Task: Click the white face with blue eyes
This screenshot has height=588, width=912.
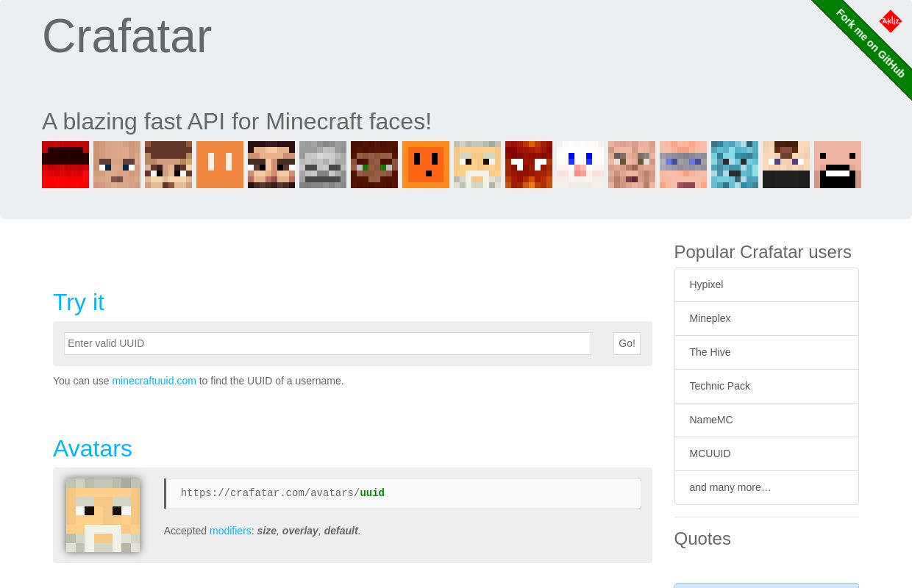Action: (580, 165)
